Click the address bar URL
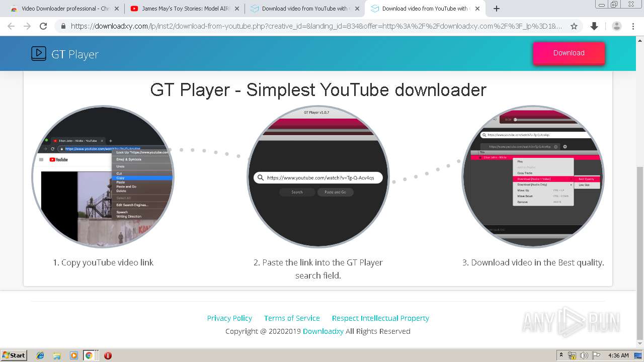Viewport: 644px width, 362px height. click(x=316, y=26)
